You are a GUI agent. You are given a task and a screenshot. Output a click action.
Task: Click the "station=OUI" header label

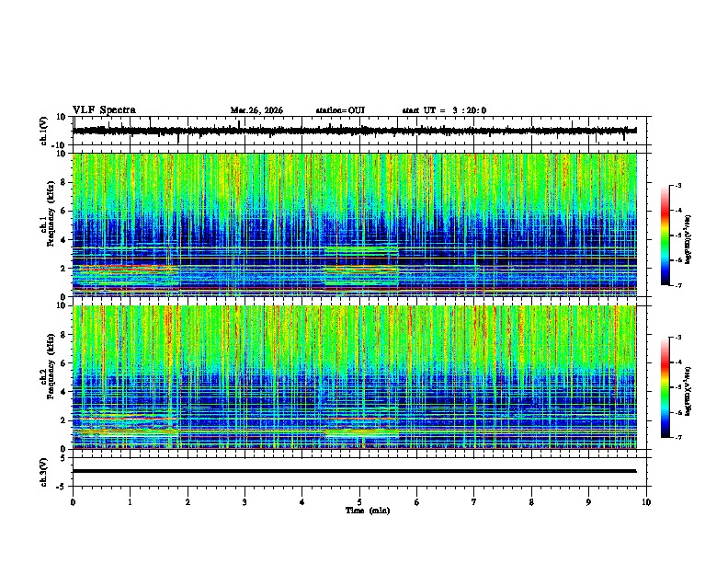pos(340,110)
